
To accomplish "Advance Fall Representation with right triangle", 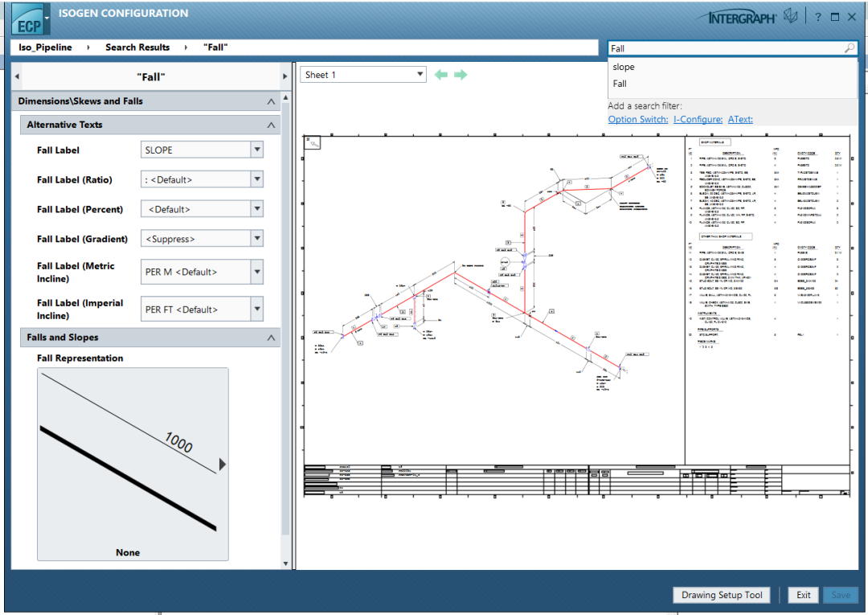I will 223,464.
